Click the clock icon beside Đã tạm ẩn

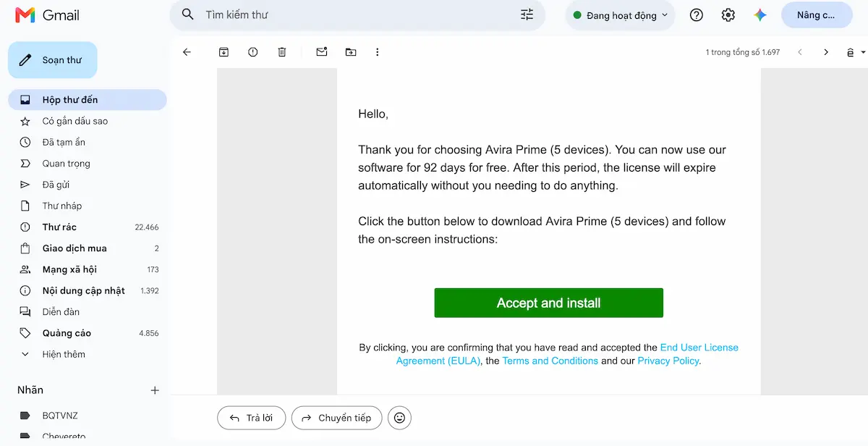click(25, 142)
